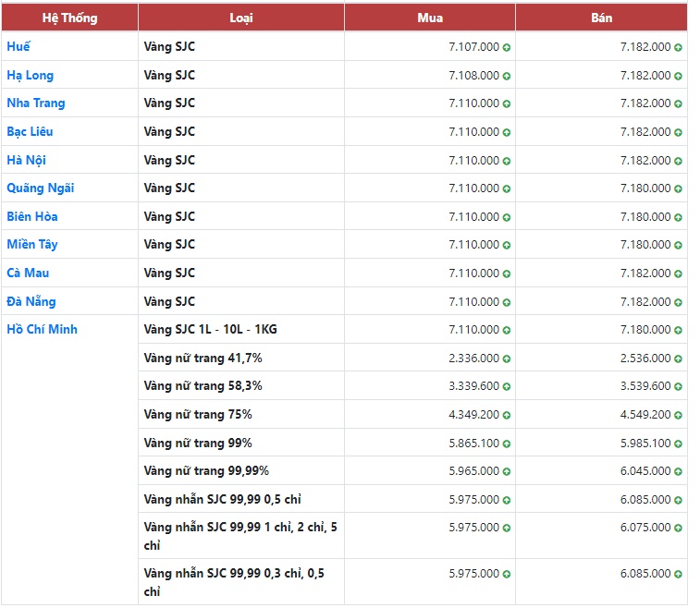
Task: Click the Bán column header
Action: click(x=601, y=18)
